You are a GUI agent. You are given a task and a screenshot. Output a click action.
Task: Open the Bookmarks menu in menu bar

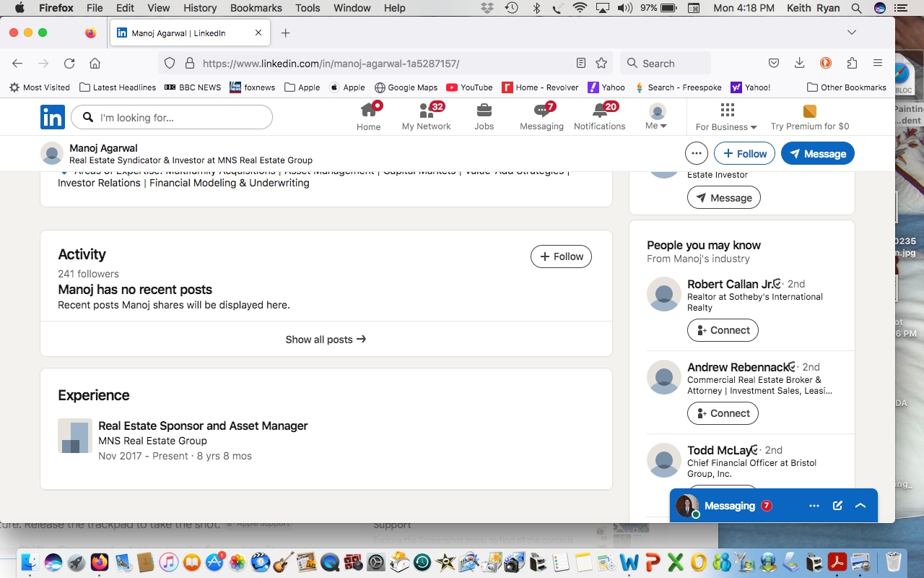(x=256, y=8)
